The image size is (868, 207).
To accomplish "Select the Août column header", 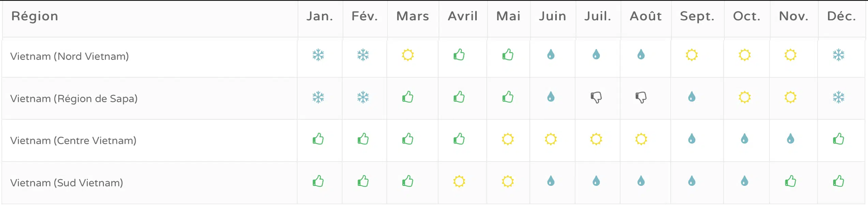I will (646, 16).
